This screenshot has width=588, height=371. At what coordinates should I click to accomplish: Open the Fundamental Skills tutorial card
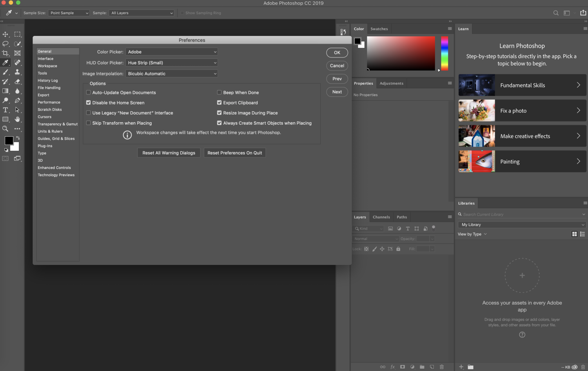point(522,85)
